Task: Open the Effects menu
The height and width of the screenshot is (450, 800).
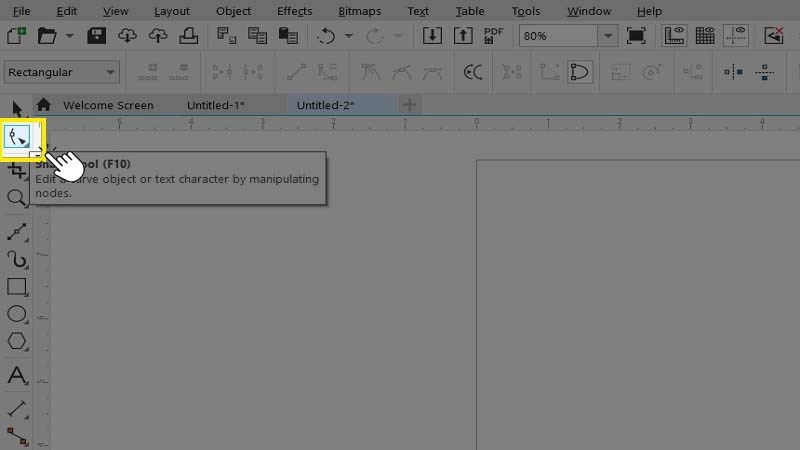Action: 294,11
